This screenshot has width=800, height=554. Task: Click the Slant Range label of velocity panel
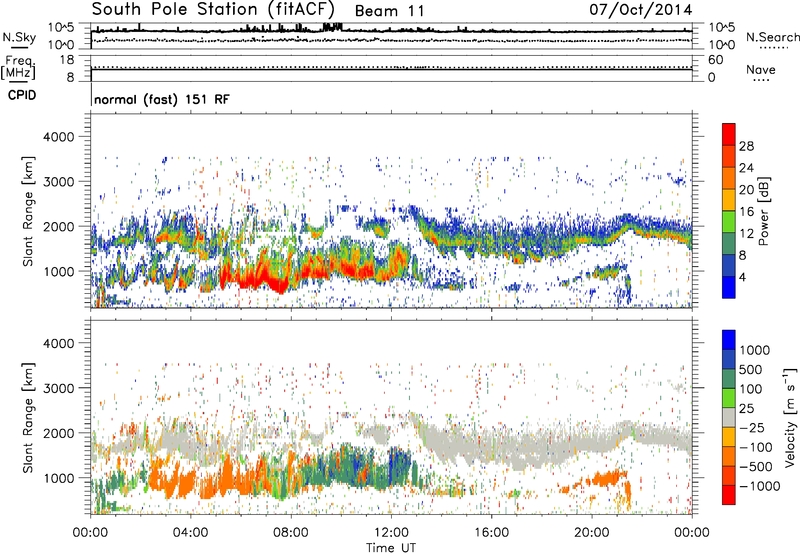[28, 418]
